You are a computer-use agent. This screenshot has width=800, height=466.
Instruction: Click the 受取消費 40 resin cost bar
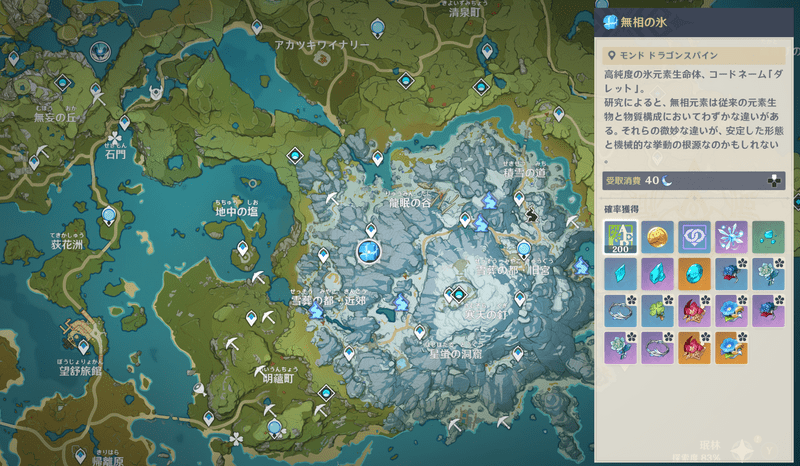coord(680,181)
